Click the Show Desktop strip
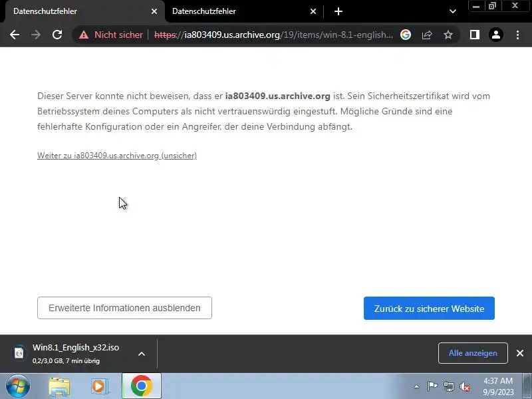Image resolution: width=532 pixels, height=399 pixels. (x=527, y=386)
